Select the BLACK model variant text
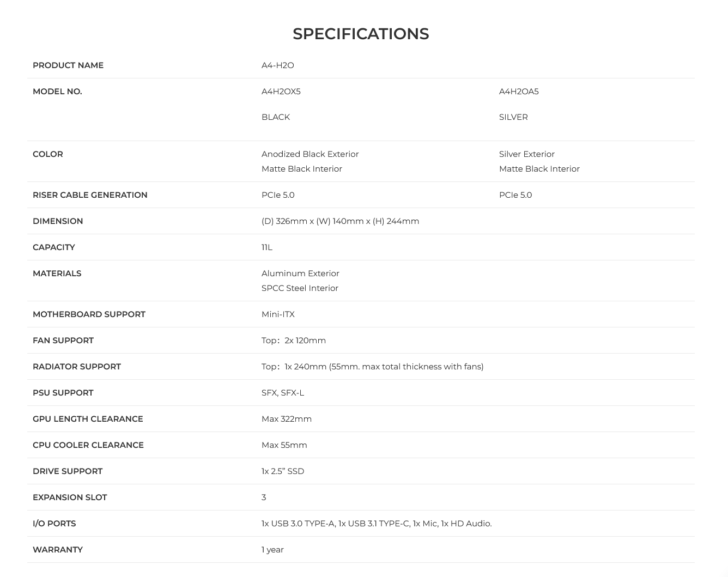728x577 pixels. (276, 117)
